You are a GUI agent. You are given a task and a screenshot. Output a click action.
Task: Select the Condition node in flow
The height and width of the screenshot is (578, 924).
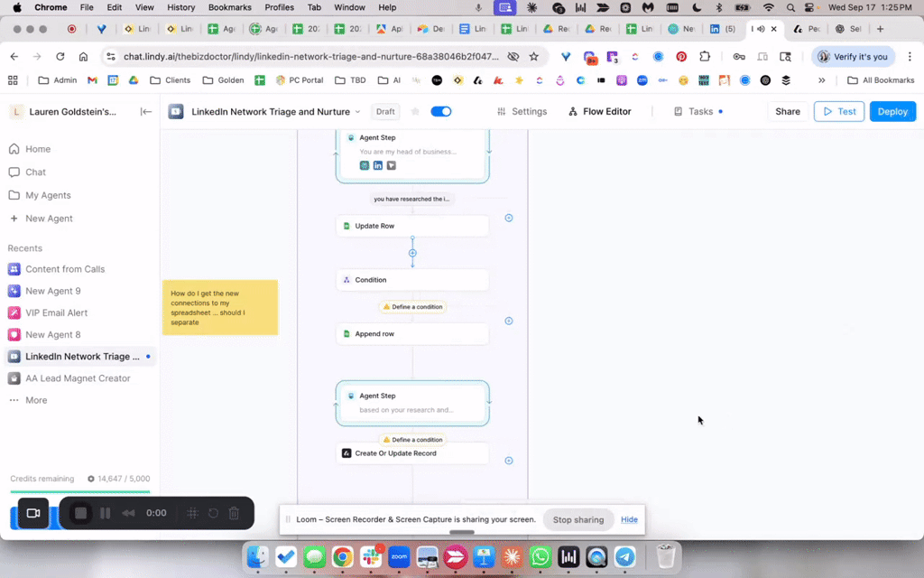click(x=412, y=280)
